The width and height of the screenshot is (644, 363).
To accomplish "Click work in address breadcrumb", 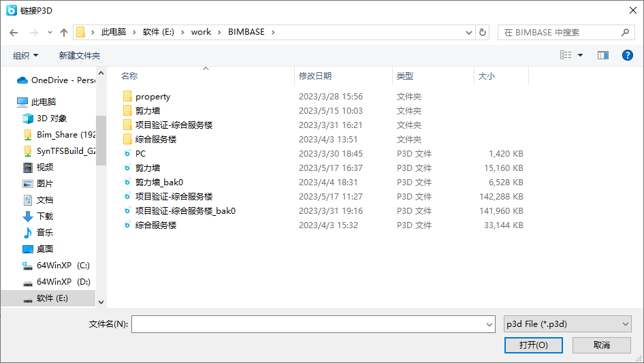I will click(x=201, y=32).
